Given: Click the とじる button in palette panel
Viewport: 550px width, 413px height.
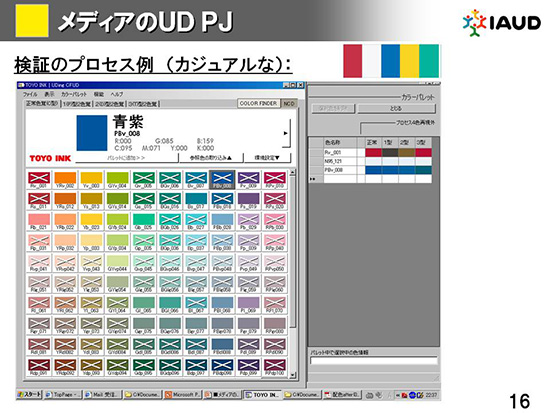Looking at the screenshot, I should [x=396, y=108].
